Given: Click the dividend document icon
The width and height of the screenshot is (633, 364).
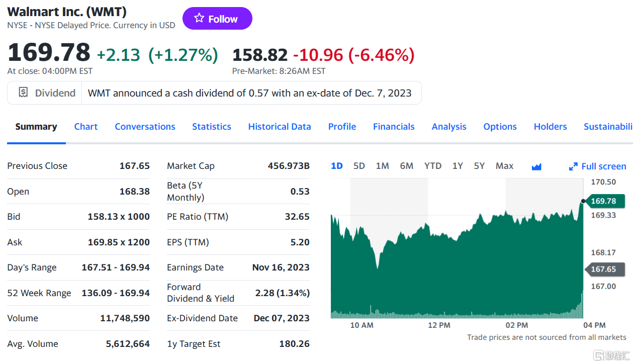Looking at the screenshot, I should tap(23, 93).
